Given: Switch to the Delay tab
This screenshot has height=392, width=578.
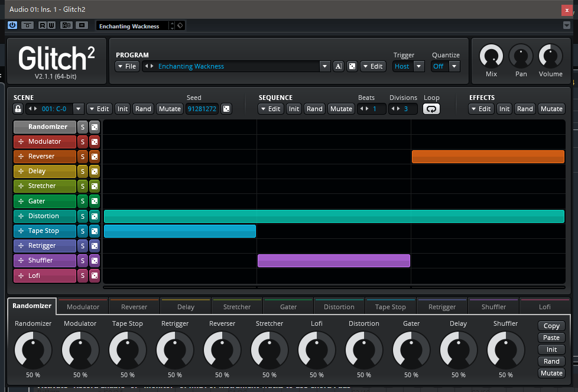Looking at the screenshot, I should (186, 306).
